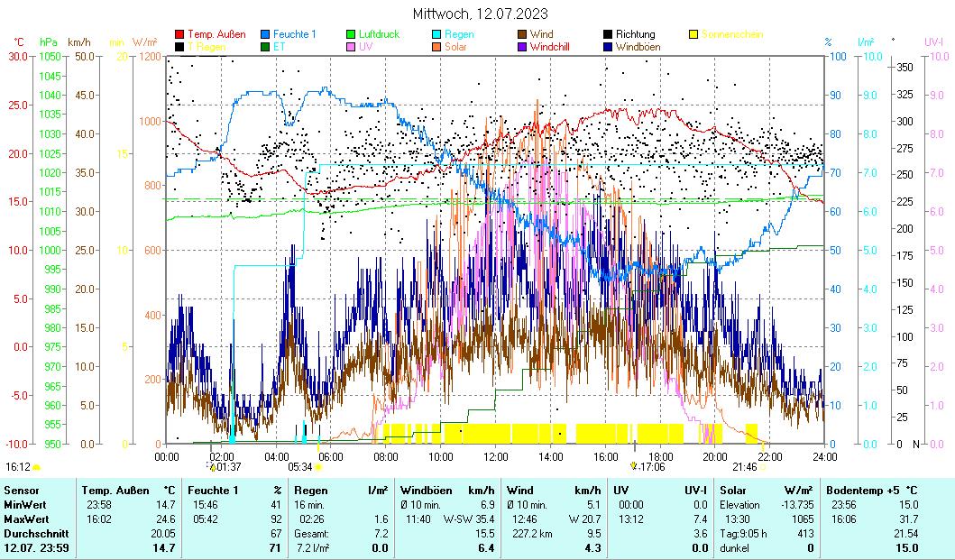Viewport: 955px width, 560px height.
Task: Click the brown Wind legend square
Action: (523, 34)
